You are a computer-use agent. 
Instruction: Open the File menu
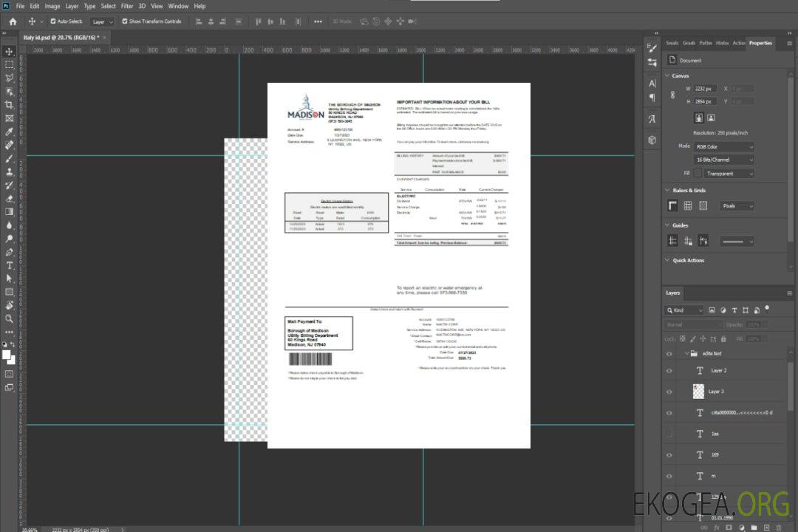(20, 6)
